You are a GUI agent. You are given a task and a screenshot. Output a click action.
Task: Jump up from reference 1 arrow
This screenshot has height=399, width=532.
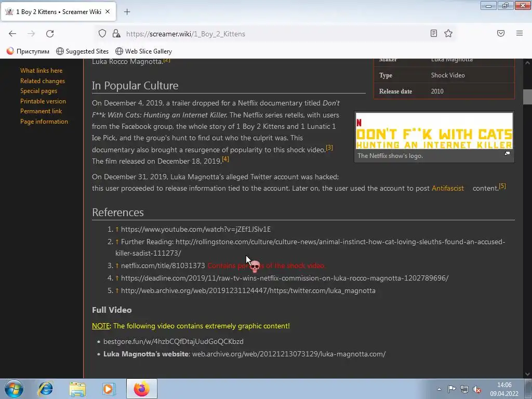point(117,229)
